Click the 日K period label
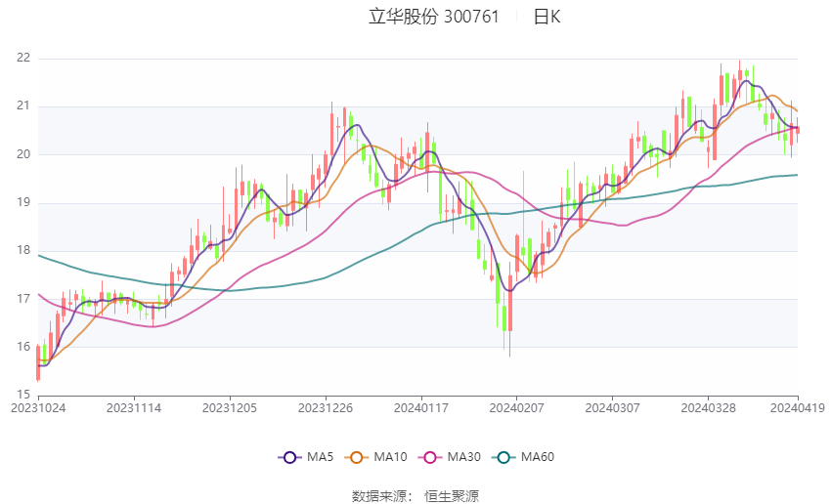 tap(547, 17)
